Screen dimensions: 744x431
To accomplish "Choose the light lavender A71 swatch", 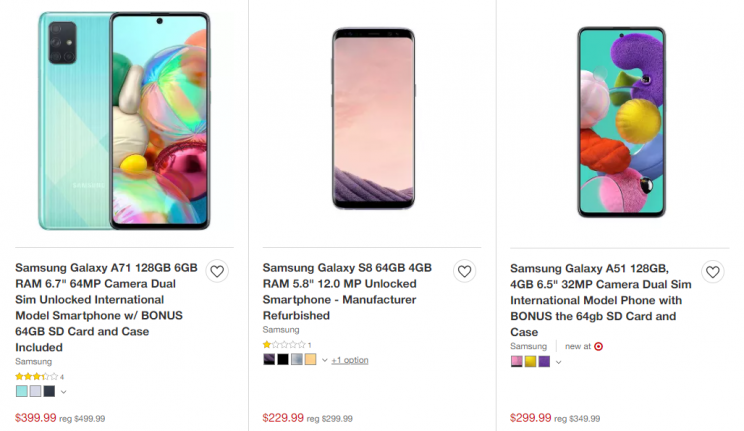I will click(x=36, y=391).
